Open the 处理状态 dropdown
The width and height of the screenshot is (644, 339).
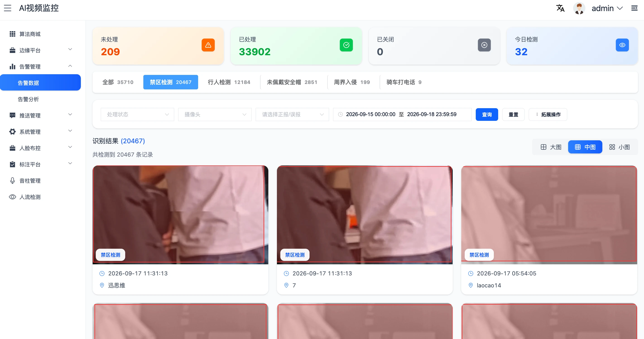click(137, 115)
